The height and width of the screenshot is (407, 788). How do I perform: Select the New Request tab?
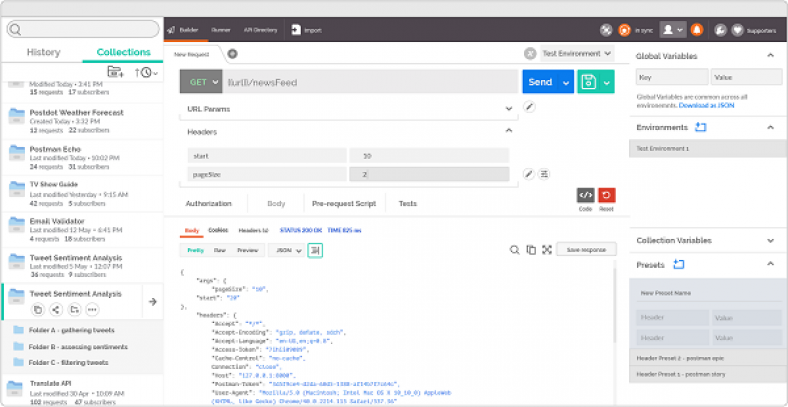[191, 54]
